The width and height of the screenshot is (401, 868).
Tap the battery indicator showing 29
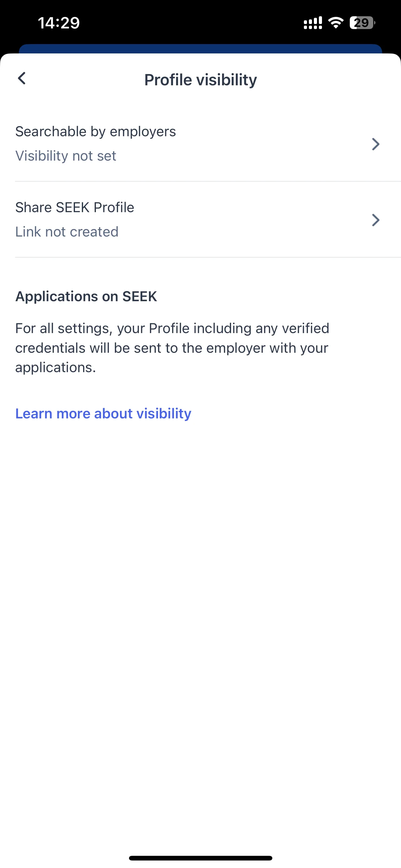[362, 22]
